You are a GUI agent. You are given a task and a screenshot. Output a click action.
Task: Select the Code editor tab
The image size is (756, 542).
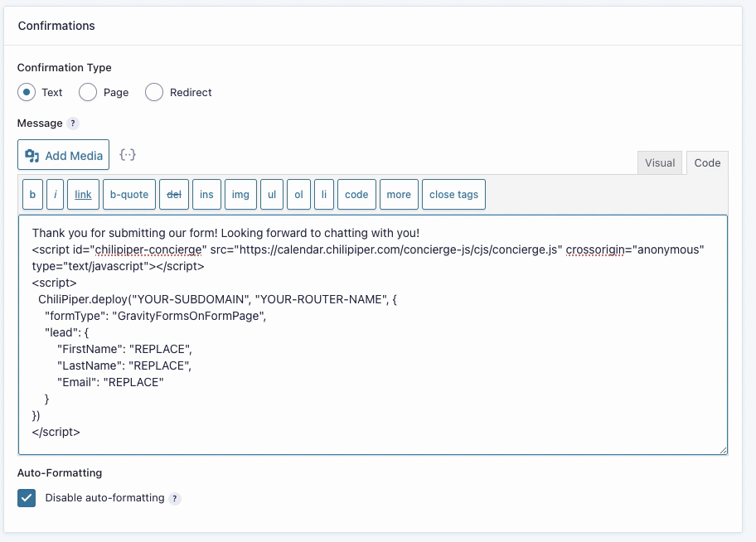[707, 162]
